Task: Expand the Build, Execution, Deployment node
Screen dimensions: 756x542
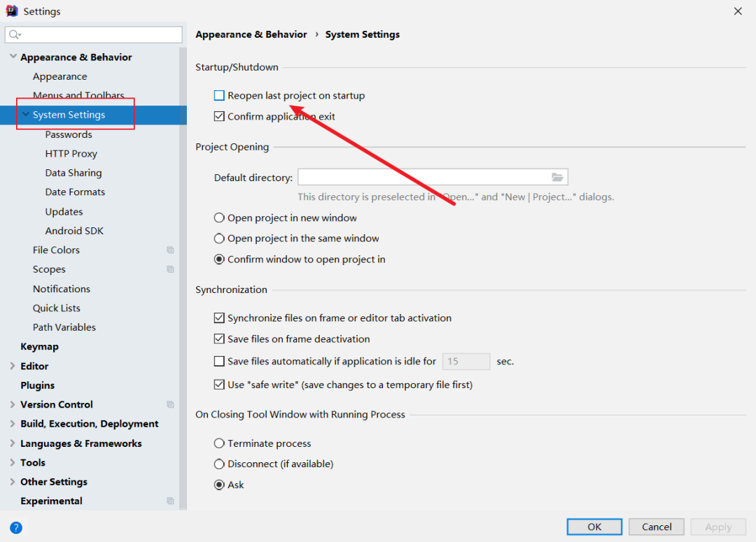Action: pos(13,424)
